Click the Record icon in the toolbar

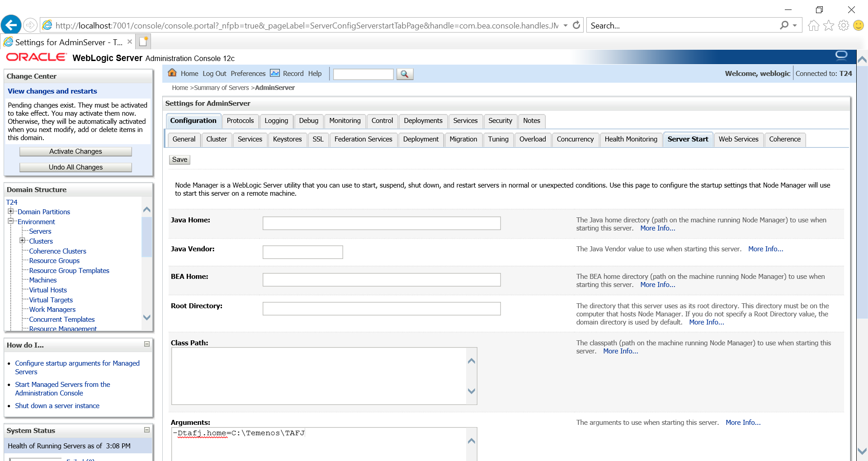tap(275, 73)
